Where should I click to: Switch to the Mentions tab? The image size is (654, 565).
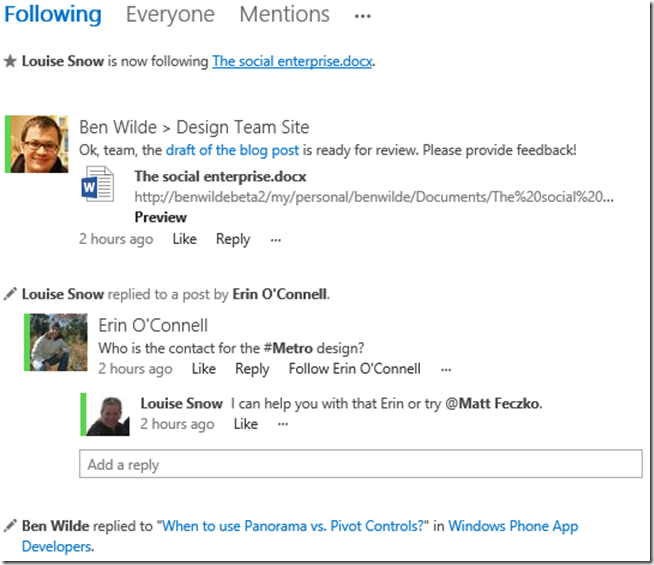(x=284, y=15)
